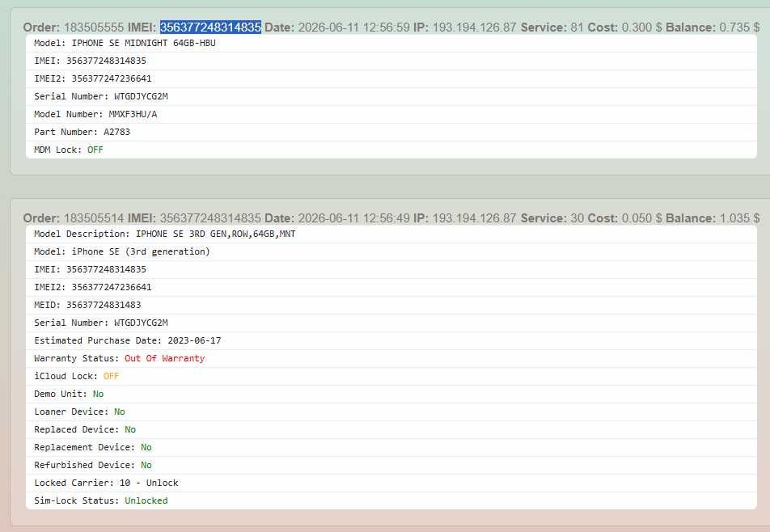770x532 pixels.
Task: Click the Model Description IPHONE SE 3RD GEN row
Action: click(x=391, y=234)
